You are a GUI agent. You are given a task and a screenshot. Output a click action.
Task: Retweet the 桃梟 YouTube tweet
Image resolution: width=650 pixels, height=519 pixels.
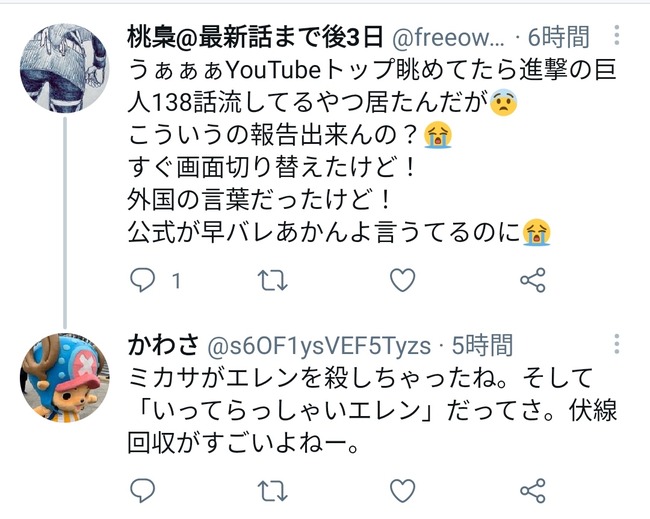pyautogui.click(x=272, y=281)
